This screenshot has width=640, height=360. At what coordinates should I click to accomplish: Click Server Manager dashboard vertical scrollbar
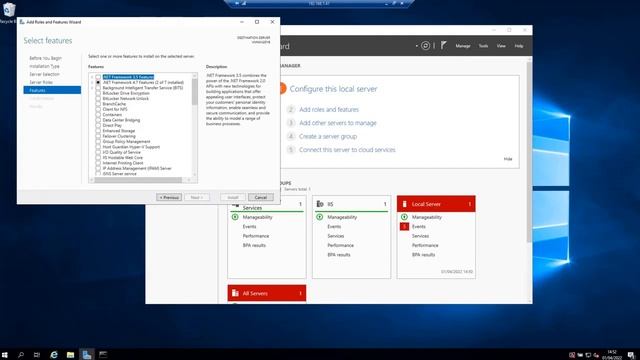coord(529,151)
